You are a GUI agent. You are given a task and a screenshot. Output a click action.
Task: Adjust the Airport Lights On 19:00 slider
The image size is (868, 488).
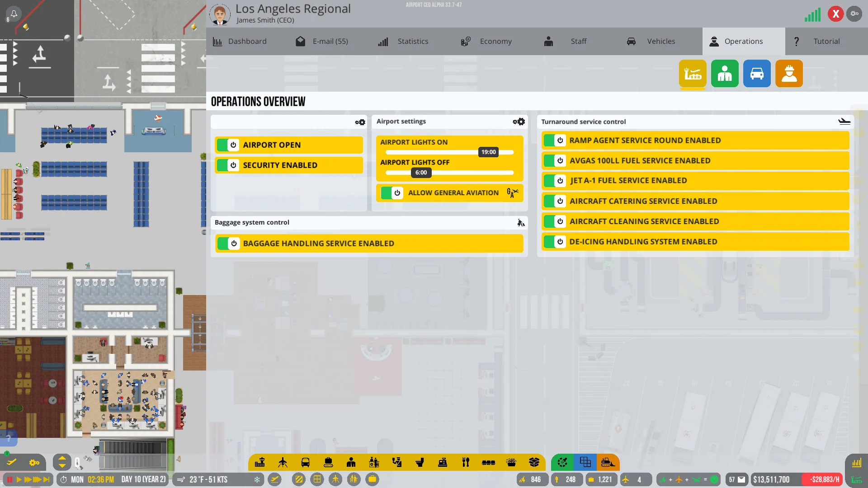pyautogui.click(x=488, y=152)
